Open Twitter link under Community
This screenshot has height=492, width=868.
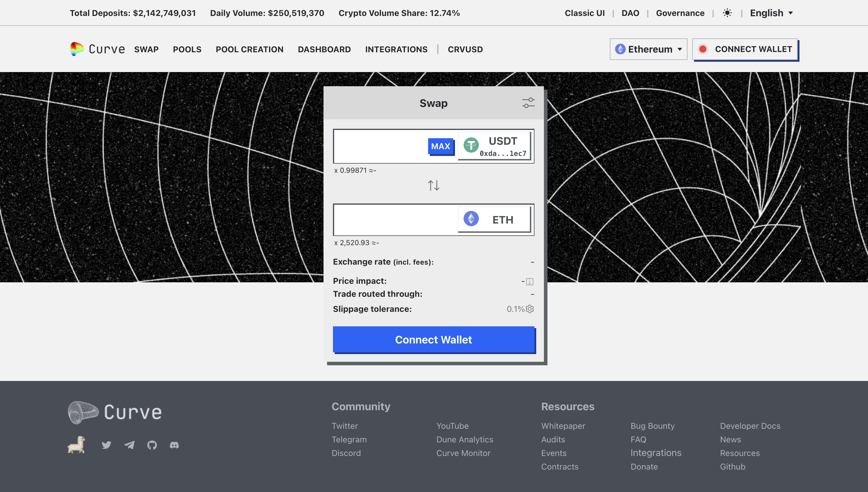tap(344, 426)
